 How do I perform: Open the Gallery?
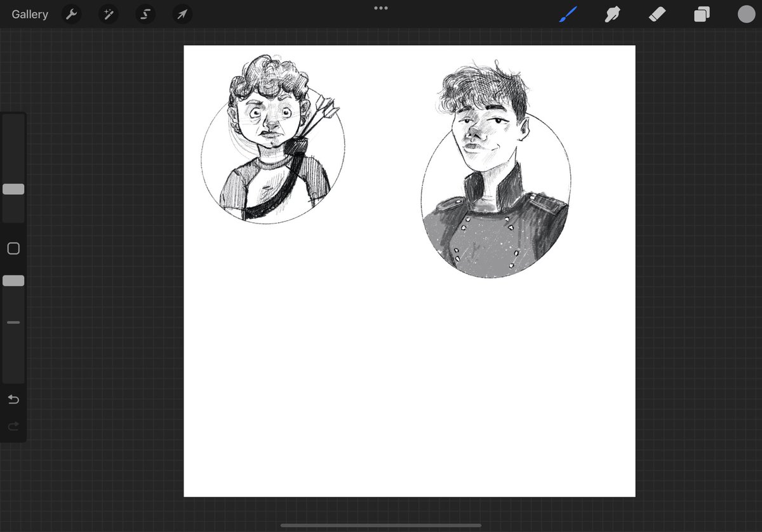point(30,14)
